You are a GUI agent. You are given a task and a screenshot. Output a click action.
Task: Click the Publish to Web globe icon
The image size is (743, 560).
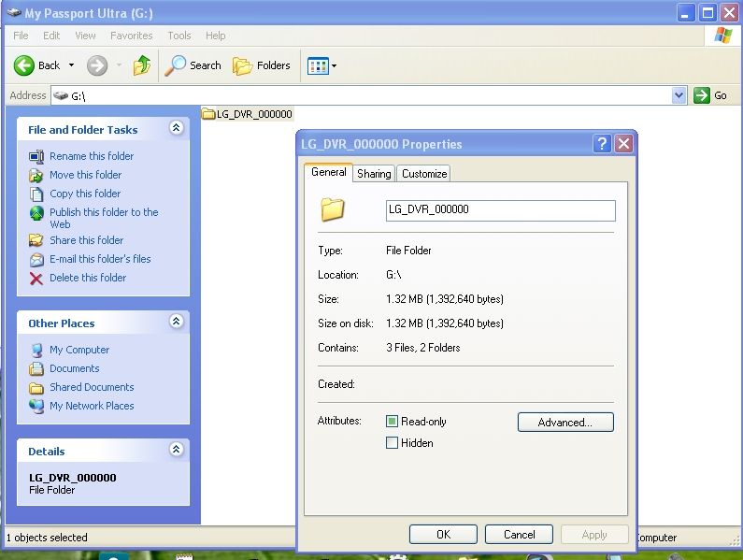point(36,213)
